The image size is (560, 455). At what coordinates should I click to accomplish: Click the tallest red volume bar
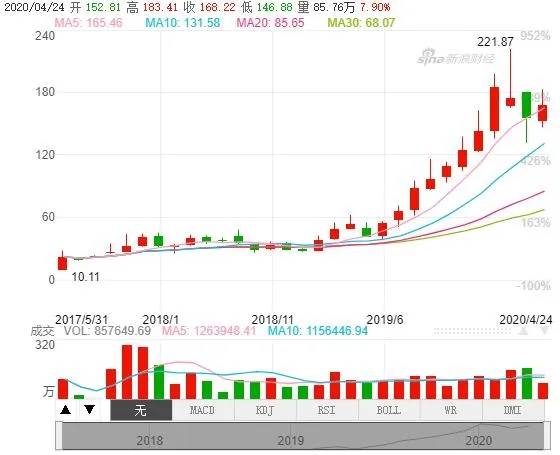click(x=127, y=372)
